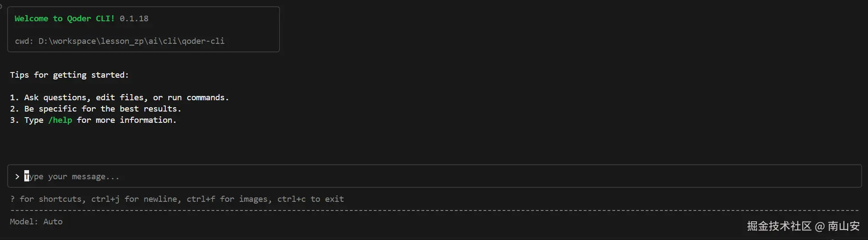This screenshot has width=868, height=240.
Task: Click the word "information" in tip 3
Action: click(147, 120)
